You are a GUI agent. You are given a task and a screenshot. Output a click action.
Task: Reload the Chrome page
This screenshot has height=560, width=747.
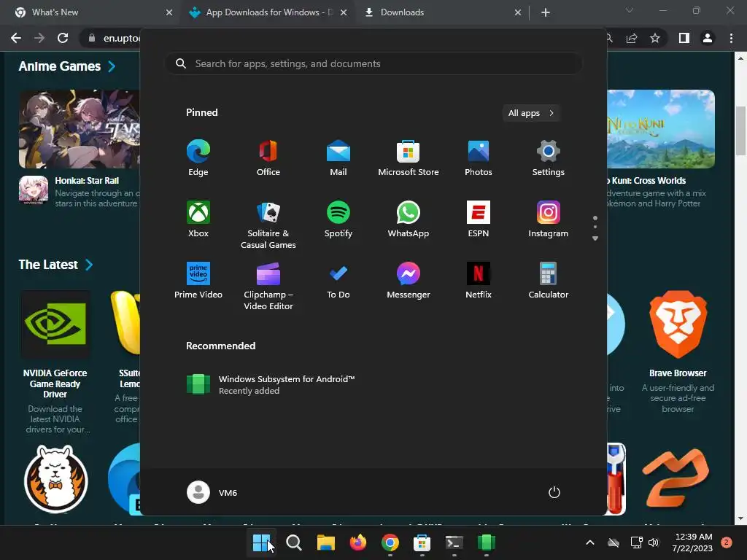click(63, 38)
